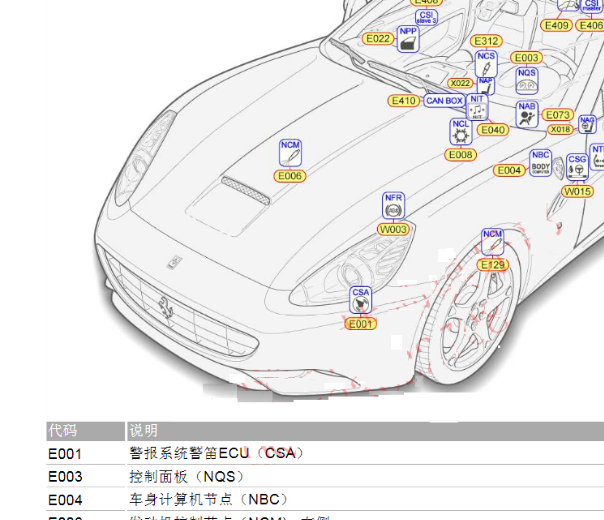Click the E001 label on the diagram
604x520 pixels.
point(361,324)
